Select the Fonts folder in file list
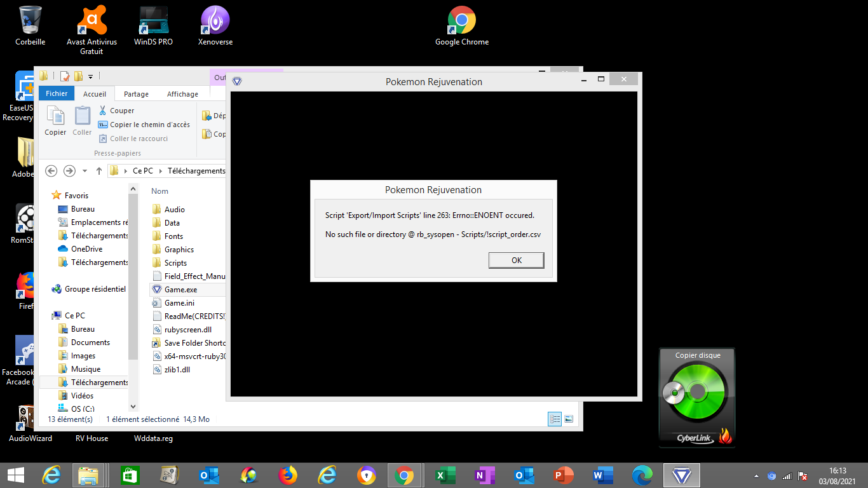 [168, 236]
